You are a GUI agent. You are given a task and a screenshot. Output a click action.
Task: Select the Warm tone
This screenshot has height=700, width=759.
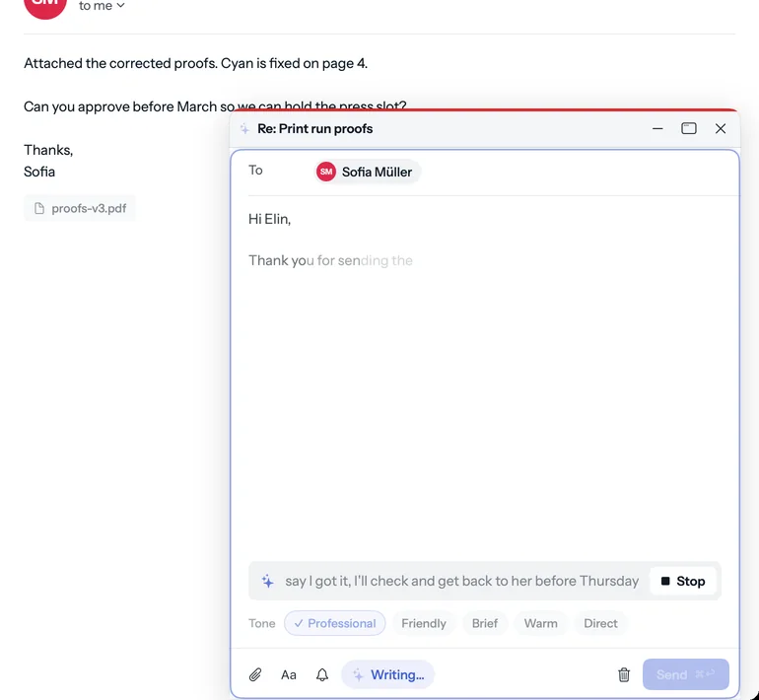coord(541,623)
